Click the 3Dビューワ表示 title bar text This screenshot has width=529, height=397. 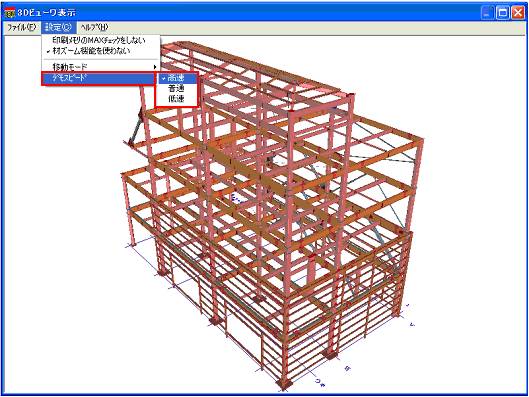pos(47,13)
